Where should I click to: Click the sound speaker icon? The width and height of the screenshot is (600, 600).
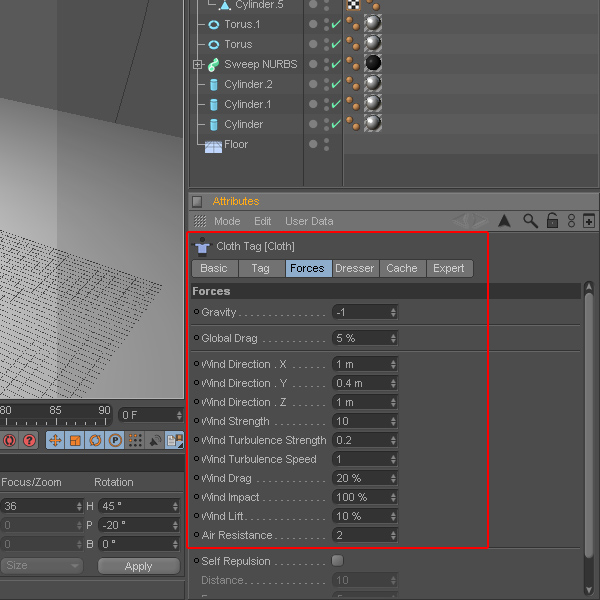pyautogui.click(x=155, y=440)
